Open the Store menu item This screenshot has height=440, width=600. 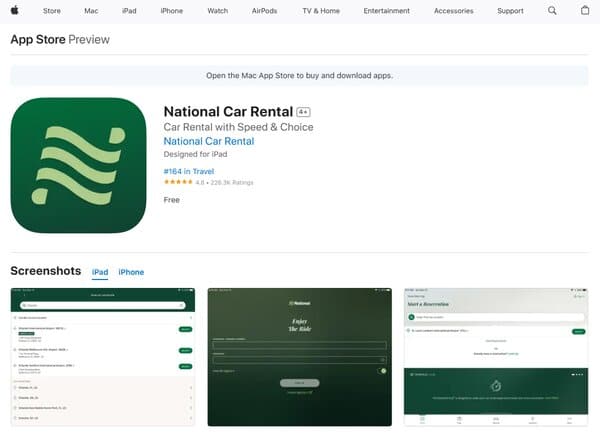point(52,11)
